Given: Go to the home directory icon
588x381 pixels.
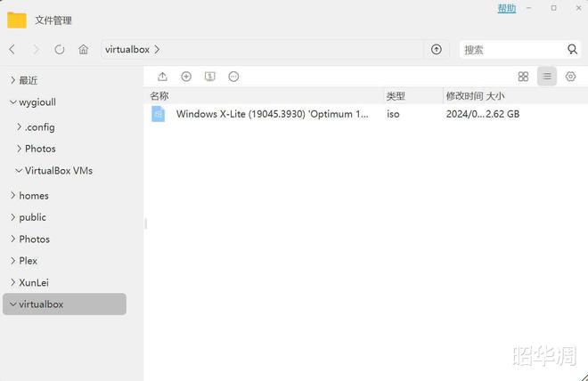Looking at the screenshot, I should pyautogui.click(x=83, y=49).
